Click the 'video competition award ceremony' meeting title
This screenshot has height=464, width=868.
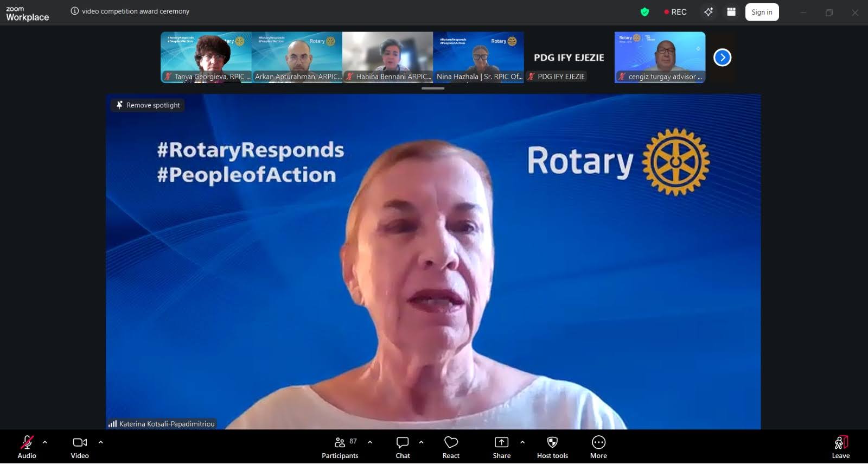[x=136, y=11]
